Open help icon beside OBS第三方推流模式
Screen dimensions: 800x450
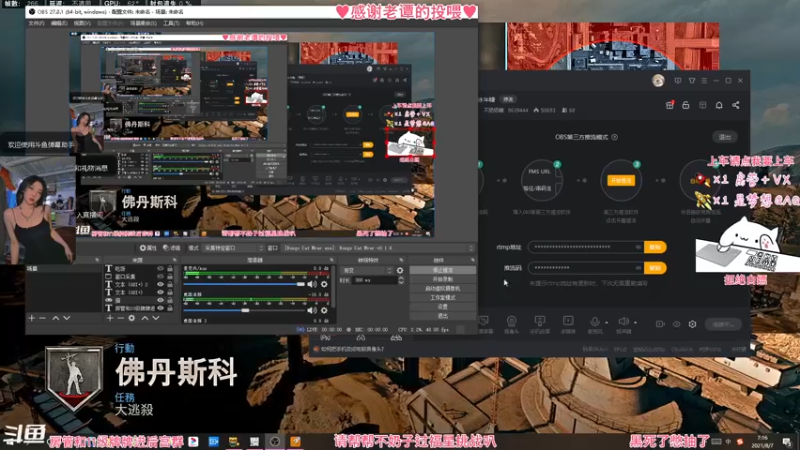(615, 137)
